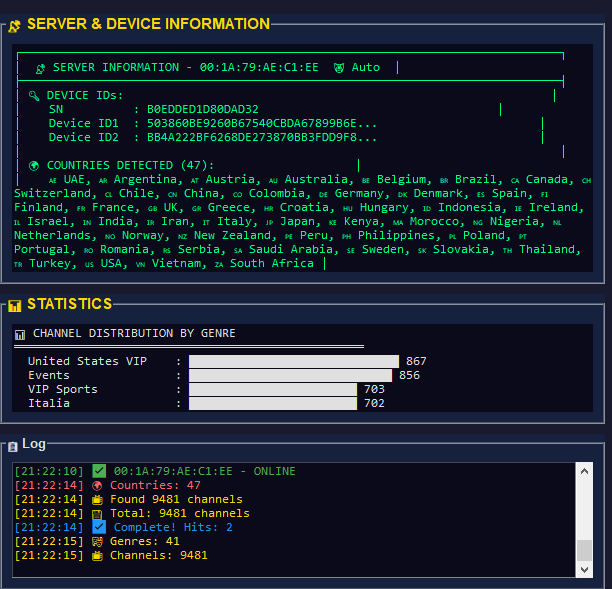This screenshot has width=612, height=589.
Task: Click the Found 9481 channels log text
Action: pos(176,499)
